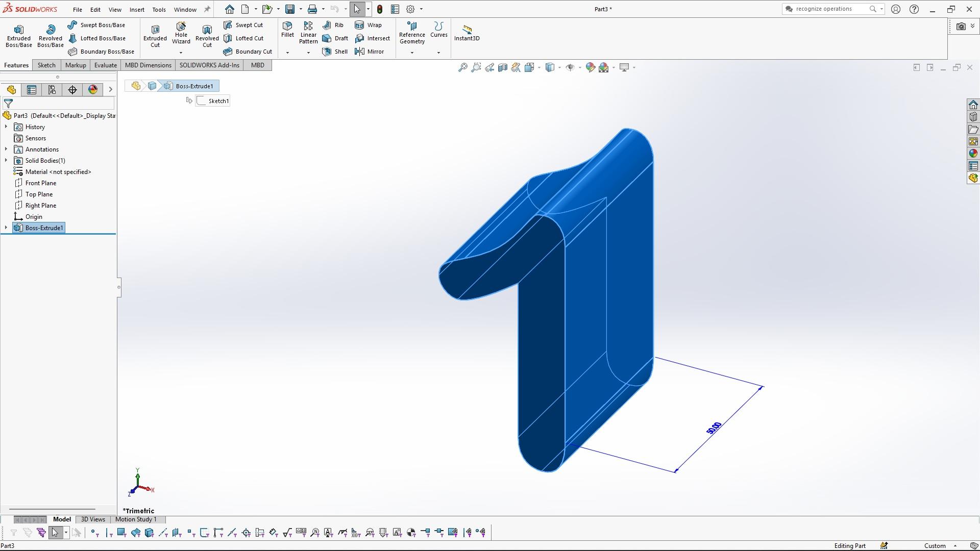Open the File menu
980x551 pixels.
(x=78, y=10)
